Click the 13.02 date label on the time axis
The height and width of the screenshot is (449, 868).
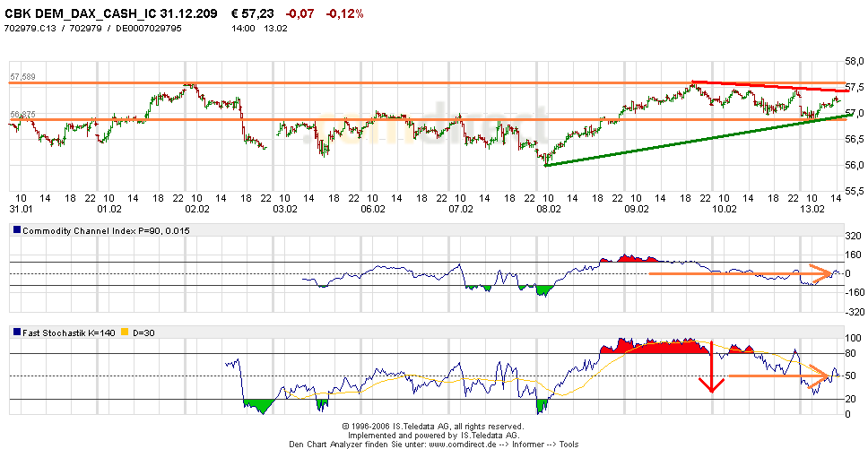(812, 209)
